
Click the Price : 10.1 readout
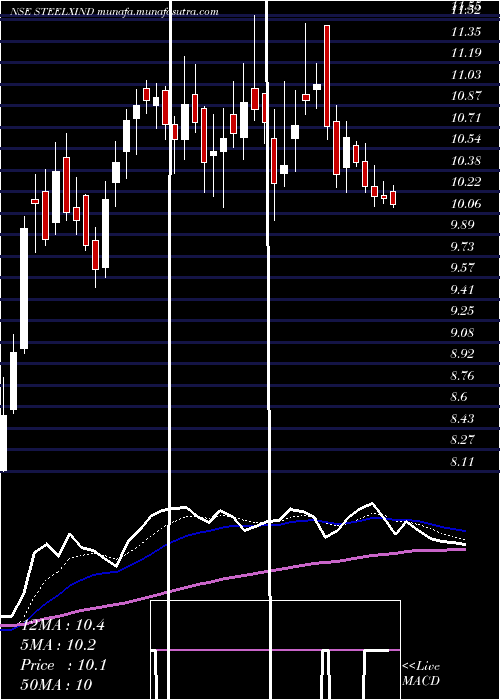(63, 665)
